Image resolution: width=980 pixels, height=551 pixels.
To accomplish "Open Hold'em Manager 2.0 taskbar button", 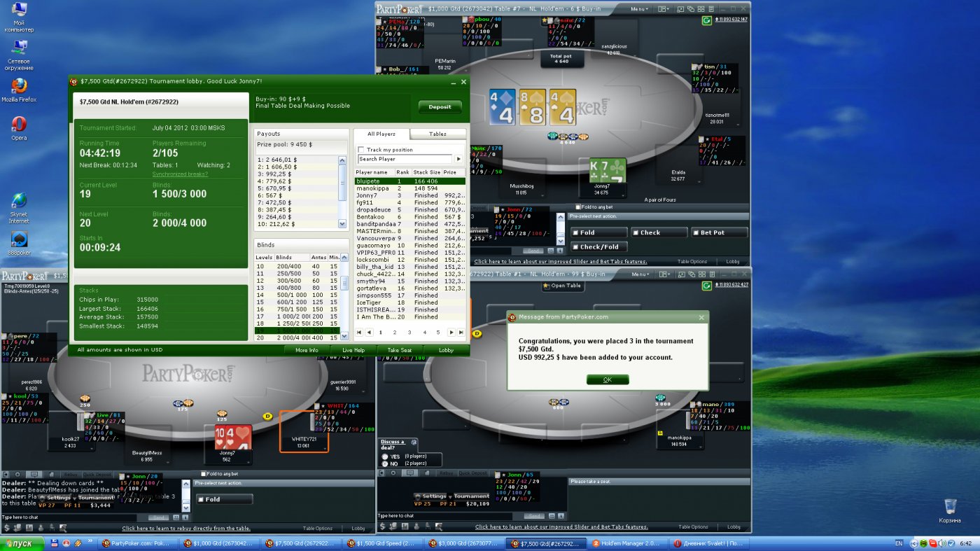I will [627, 543].
